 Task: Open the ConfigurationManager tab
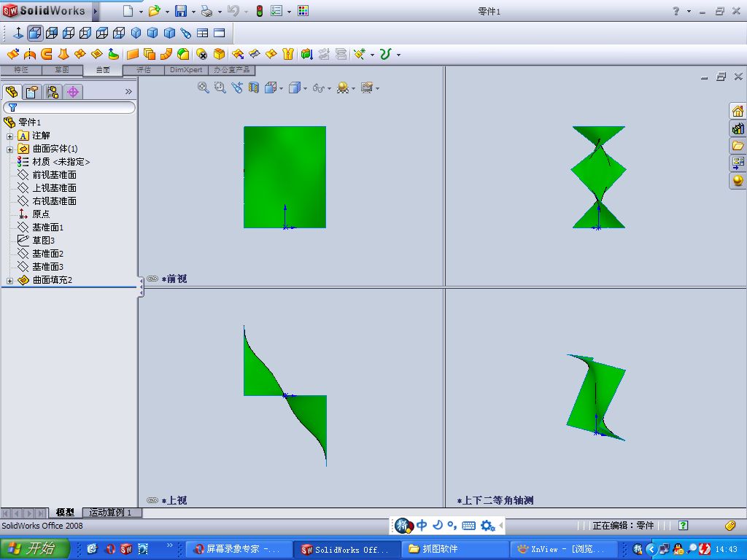pos(53,91)
